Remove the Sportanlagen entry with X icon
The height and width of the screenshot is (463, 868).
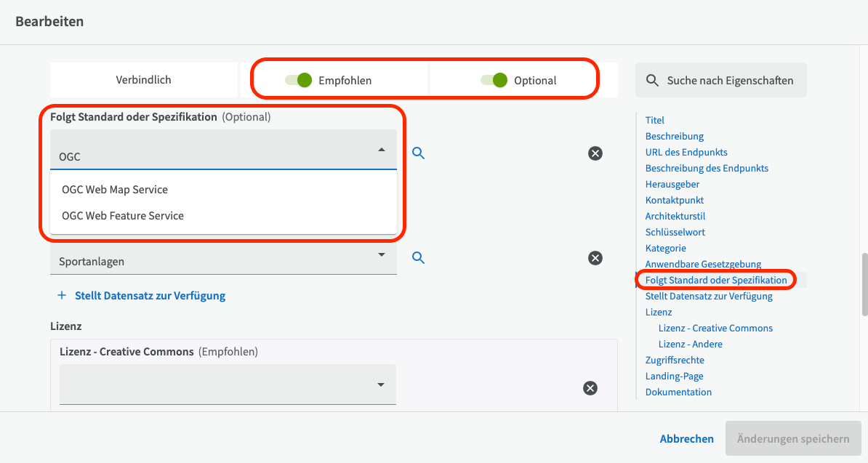(595, 258)
